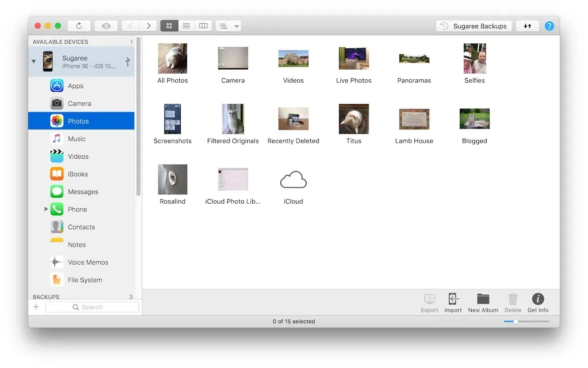Viewport: 588px width, 368px height.
Task: Click the refresh icon in the toolbar
Action: tap(79, 26)
